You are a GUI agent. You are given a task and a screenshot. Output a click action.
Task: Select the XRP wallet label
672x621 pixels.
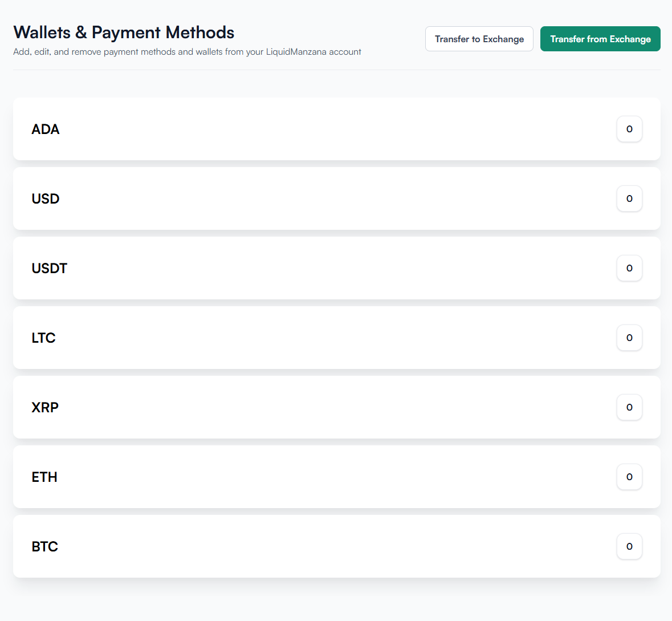[45, 407]
